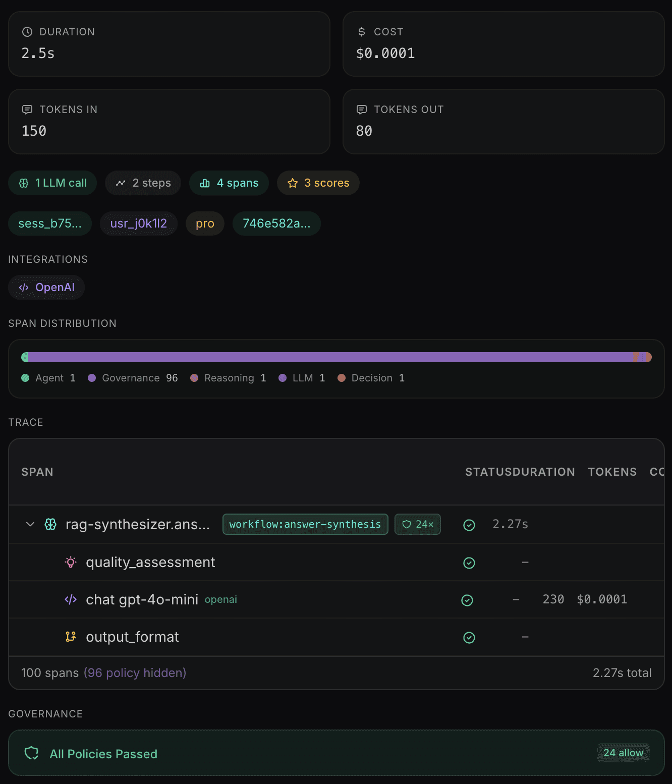
Task: Open the 4 spans chip
Action: point(229,183)
